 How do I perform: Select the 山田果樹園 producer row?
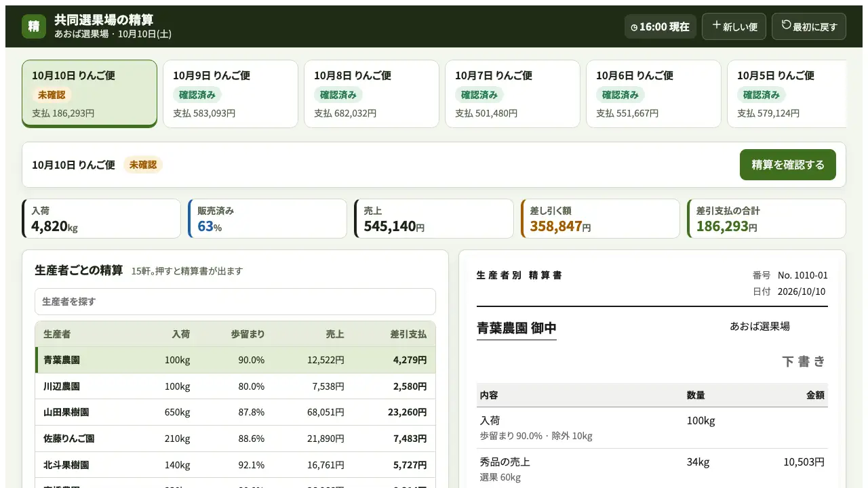[x=235, y=412]
